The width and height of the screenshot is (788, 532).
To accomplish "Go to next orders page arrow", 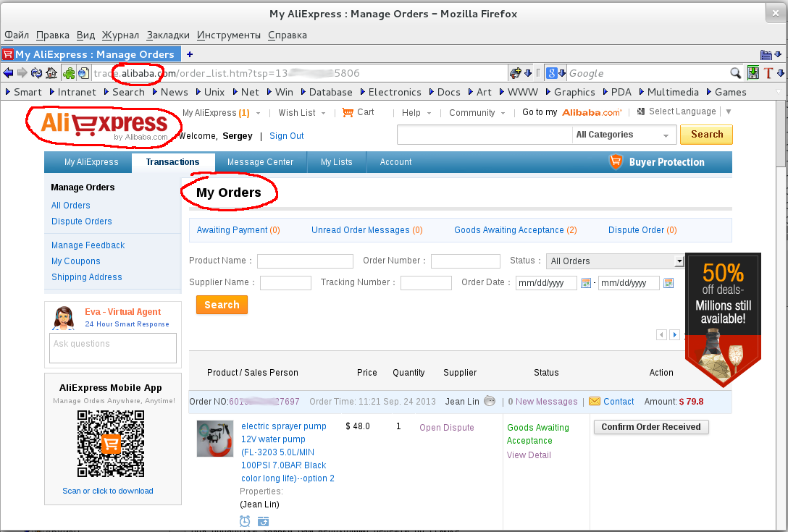I will (x=675, y=334).
